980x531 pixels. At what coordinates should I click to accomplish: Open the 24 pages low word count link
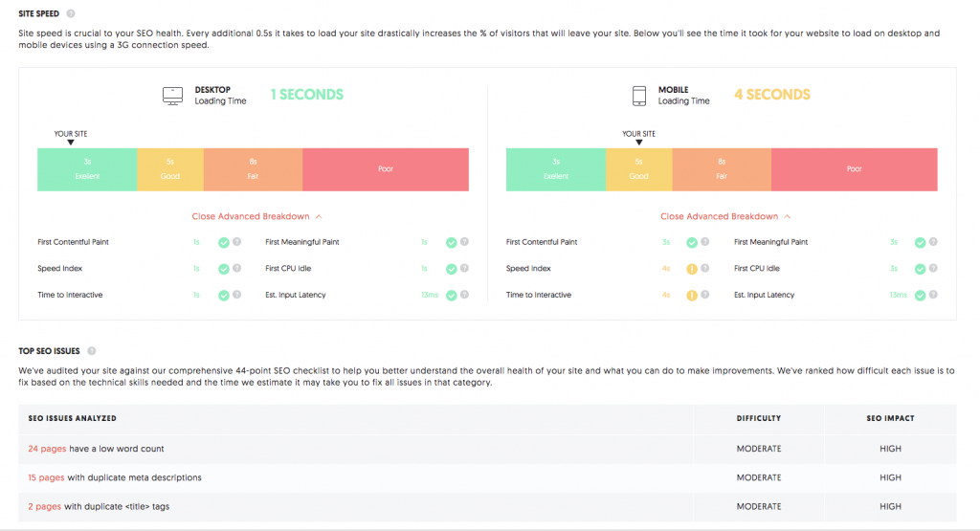tap(47, 449)
